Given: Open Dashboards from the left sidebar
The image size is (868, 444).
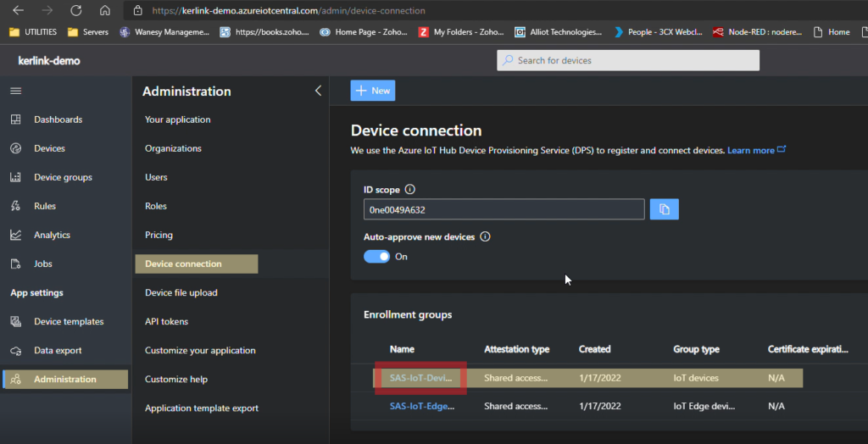Looking at the screenshot, I should (58, 119).
